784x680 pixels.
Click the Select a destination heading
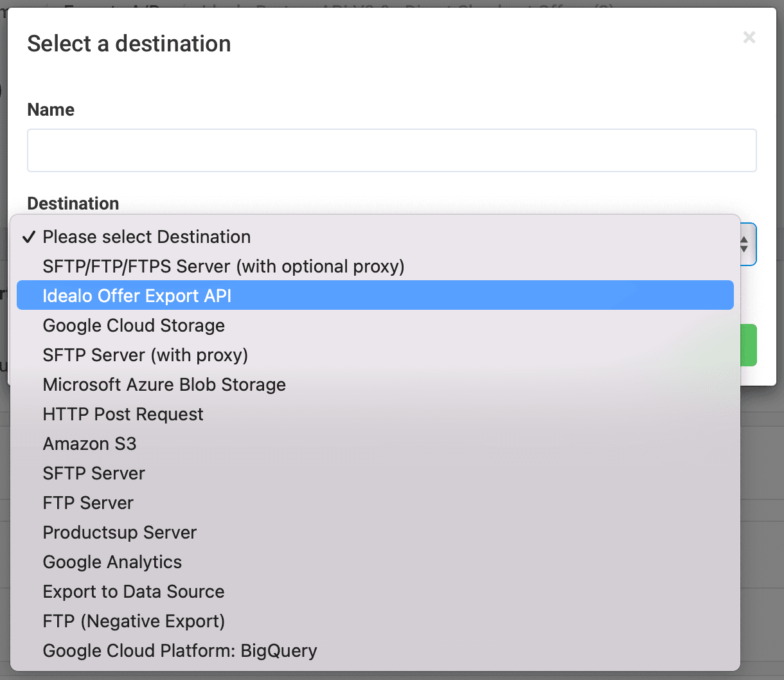pos(129,44)
